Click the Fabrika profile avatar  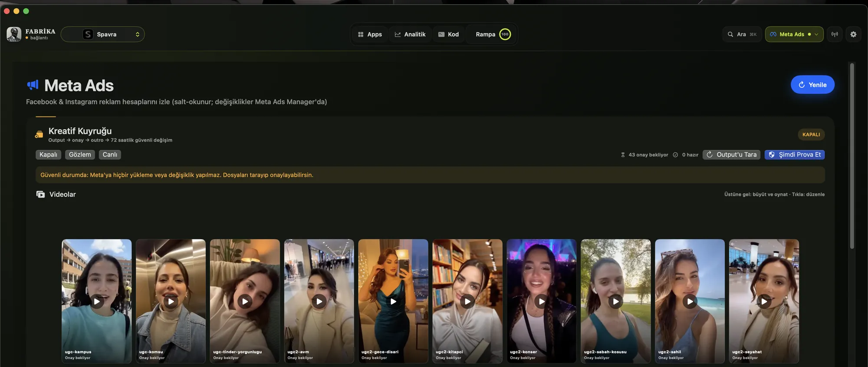[x=14, y=34]
